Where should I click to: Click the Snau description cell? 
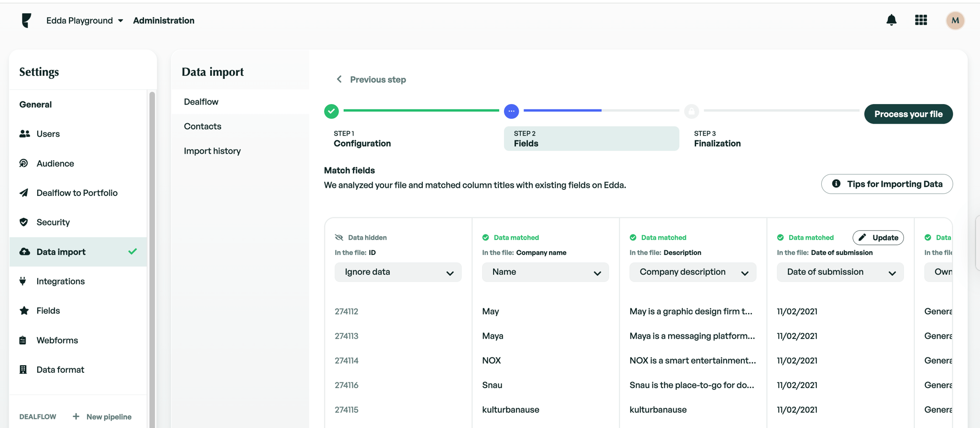(x=691, y=385)
